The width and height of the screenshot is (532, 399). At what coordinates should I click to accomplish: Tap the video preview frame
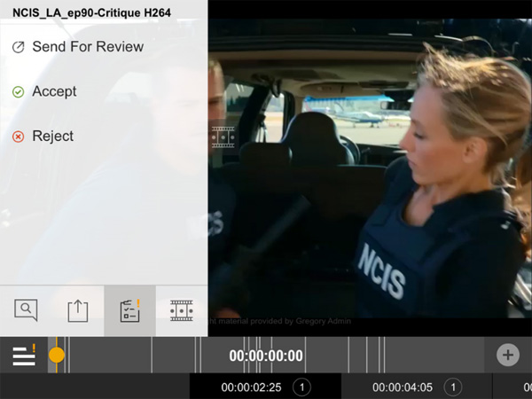tap(370, 168)
